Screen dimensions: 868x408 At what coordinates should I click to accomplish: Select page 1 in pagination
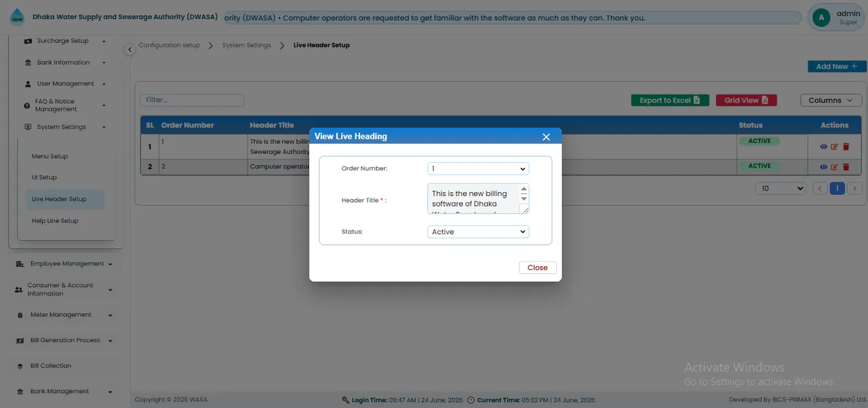point(837,188)
